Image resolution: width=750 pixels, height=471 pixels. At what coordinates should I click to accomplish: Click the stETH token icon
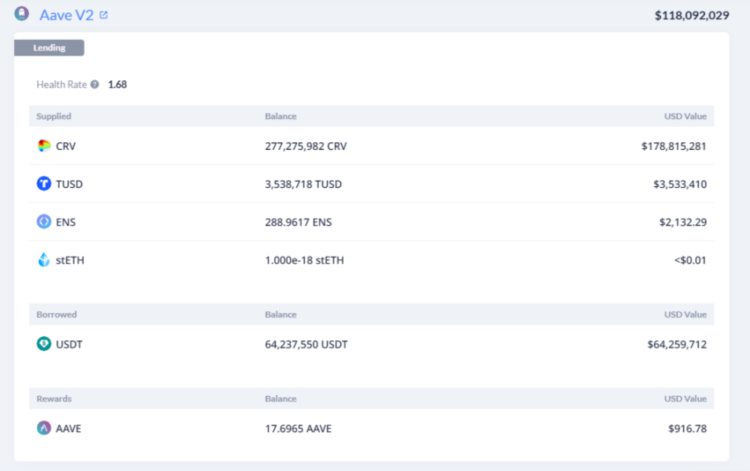pyautogui.click(x=44, y=260)
